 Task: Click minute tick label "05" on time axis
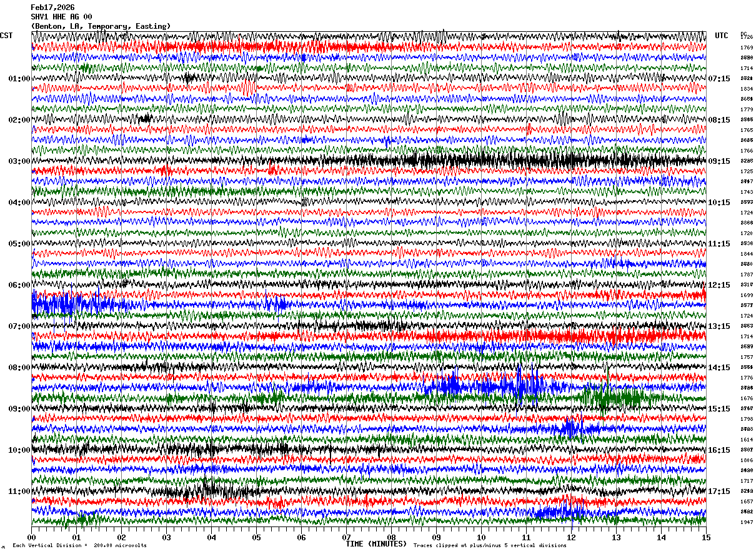(x=256, y=537)
